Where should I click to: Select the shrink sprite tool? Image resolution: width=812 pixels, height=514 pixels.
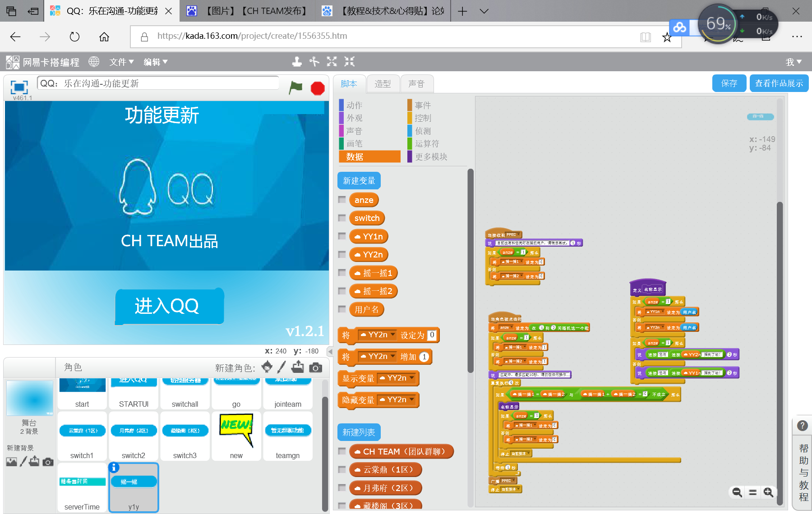[350, 62]
